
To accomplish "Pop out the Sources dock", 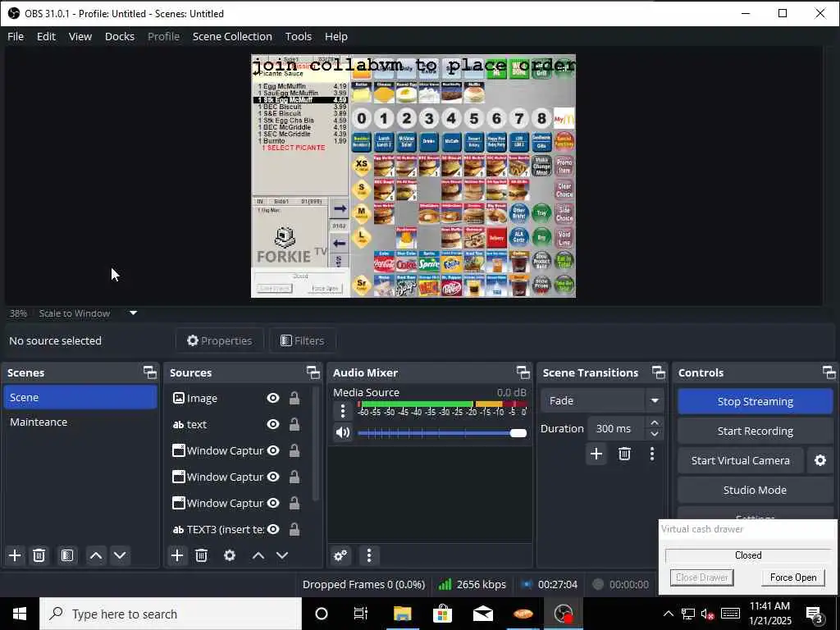I will click(x=313, y=372).
